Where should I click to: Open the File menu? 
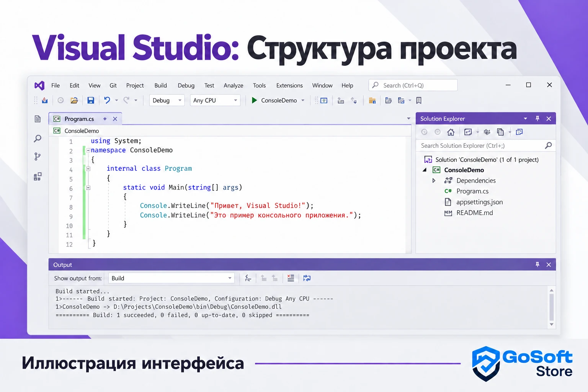click(56, 85)
